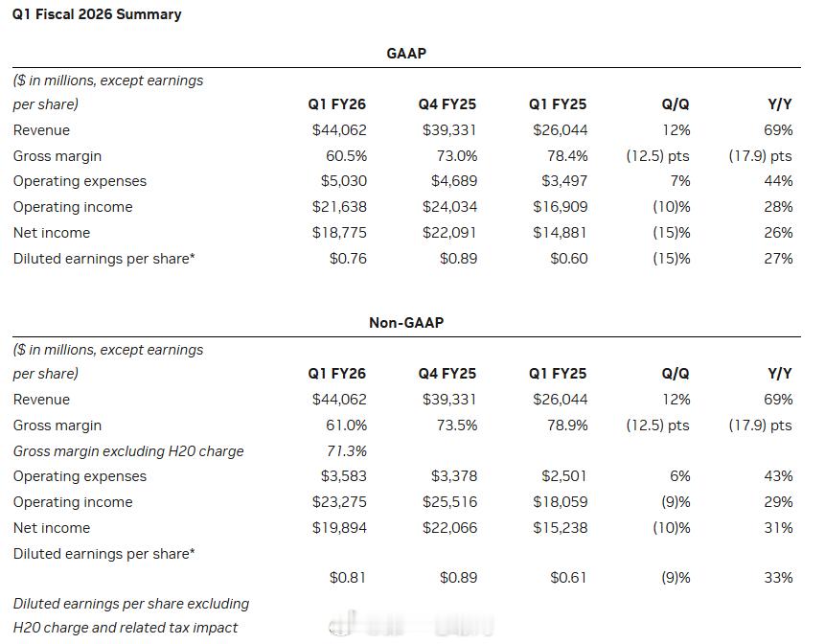
Task: Select Non-GAAP operating expenses $3,583
Action: click(x=344, y=476)
